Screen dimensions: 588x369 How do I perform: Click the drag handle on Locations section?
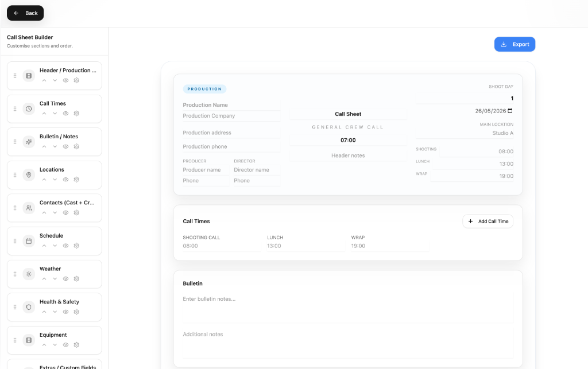pos(15,175)
